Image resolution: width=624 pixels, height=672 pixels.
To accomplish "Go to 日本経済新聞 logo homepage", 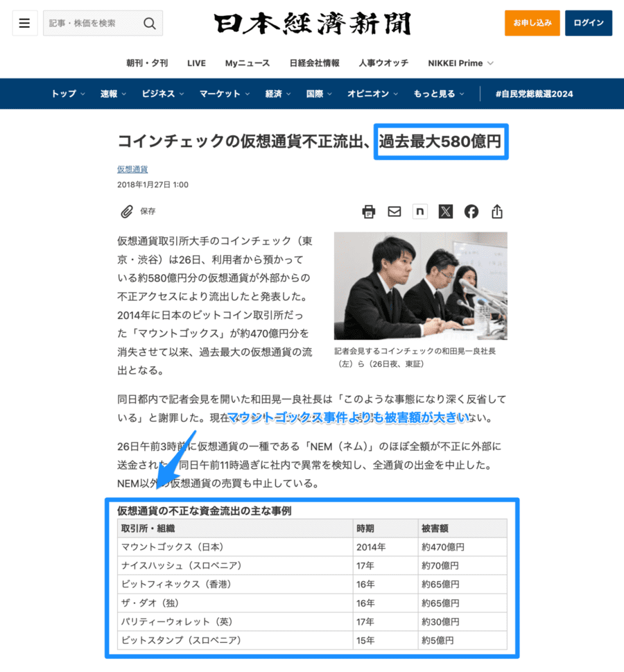I will [313, 23].
